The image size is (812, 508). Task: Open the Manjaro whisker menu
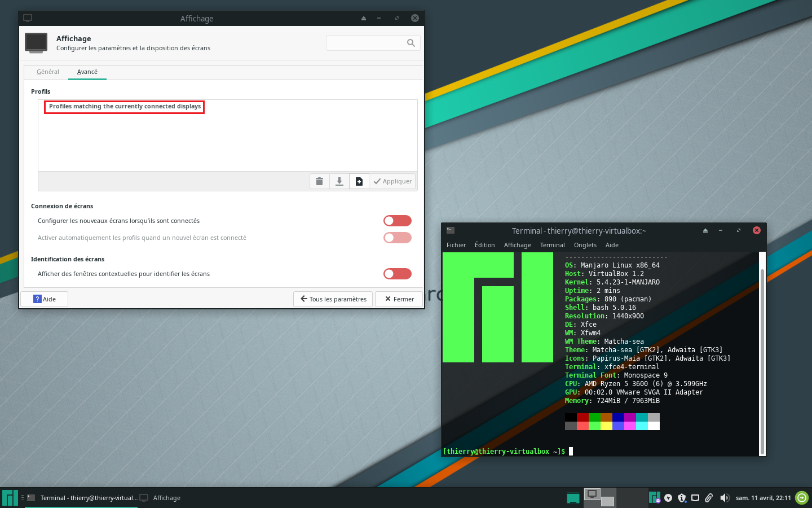[x=10, y=498]
